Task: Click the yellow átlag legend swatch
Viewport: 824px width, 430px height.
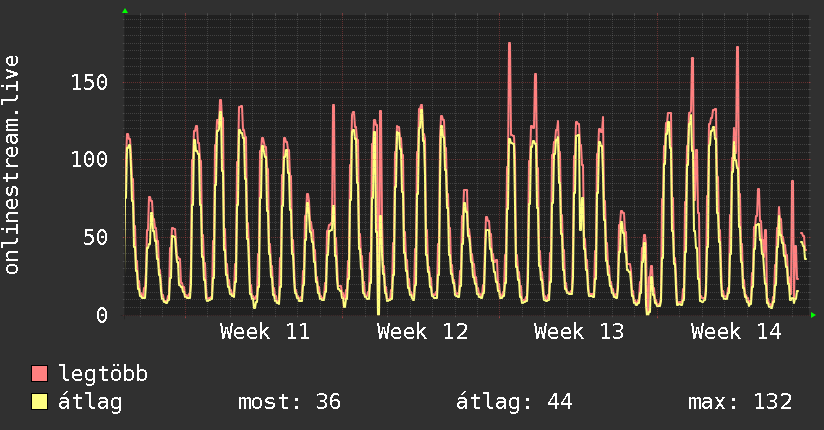Action: pos(39,402)
